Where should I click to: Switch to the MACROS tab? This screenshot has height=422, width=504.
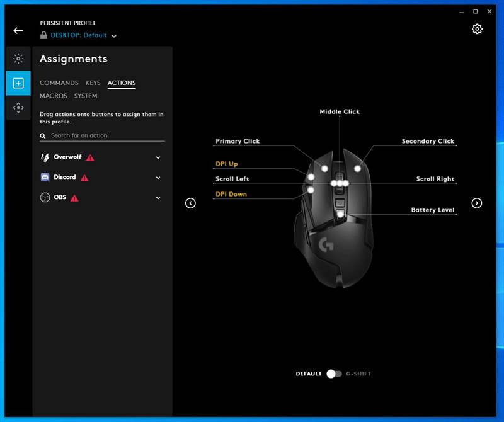pos(54,96)
